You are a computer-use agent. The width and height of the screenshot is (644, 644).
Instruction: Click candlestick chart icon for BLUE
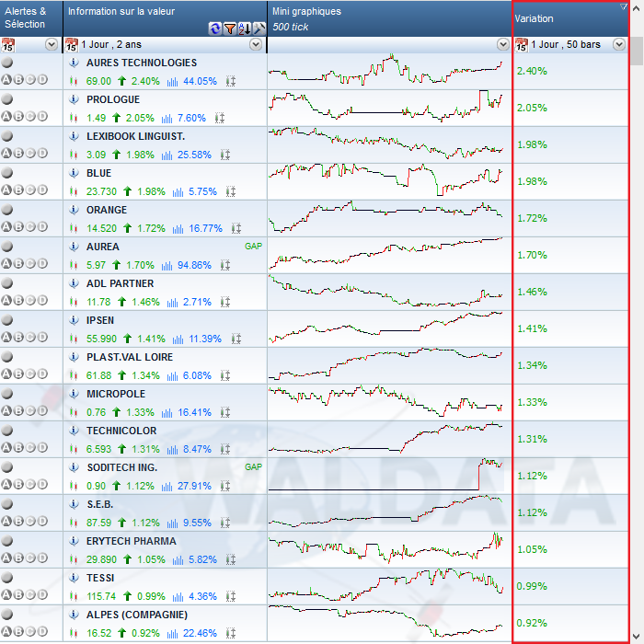point(74,191)
